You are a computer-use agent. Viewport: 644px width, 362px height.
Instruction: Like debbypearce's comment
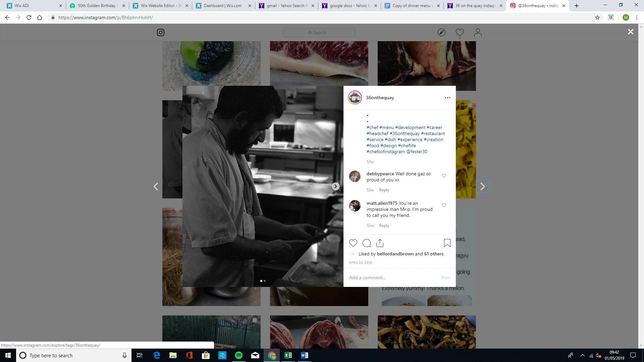(x=444, y=176)
